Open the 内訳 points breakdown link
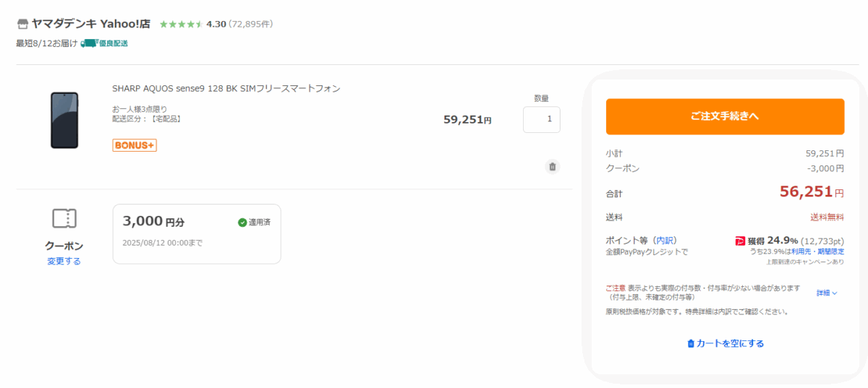The height and width of the screenshot is (388, 868). coord(665,240)
